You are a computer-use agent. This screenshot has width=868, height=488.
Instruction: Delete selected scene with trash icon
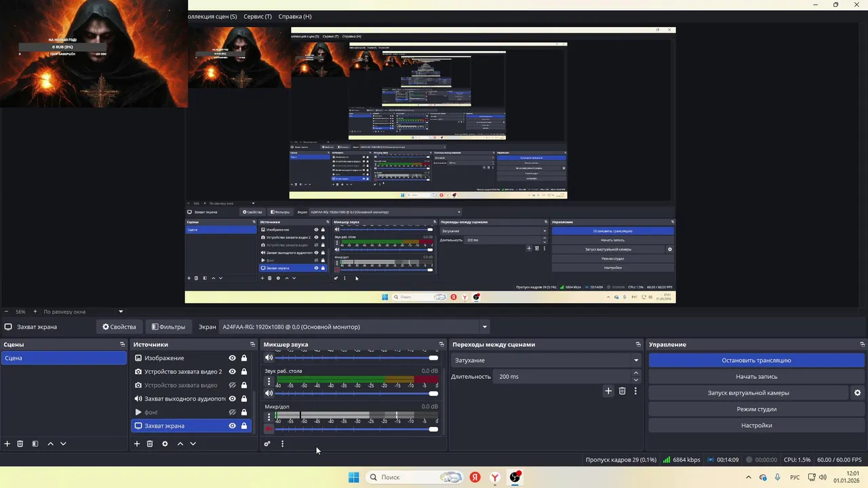[20, 444]
